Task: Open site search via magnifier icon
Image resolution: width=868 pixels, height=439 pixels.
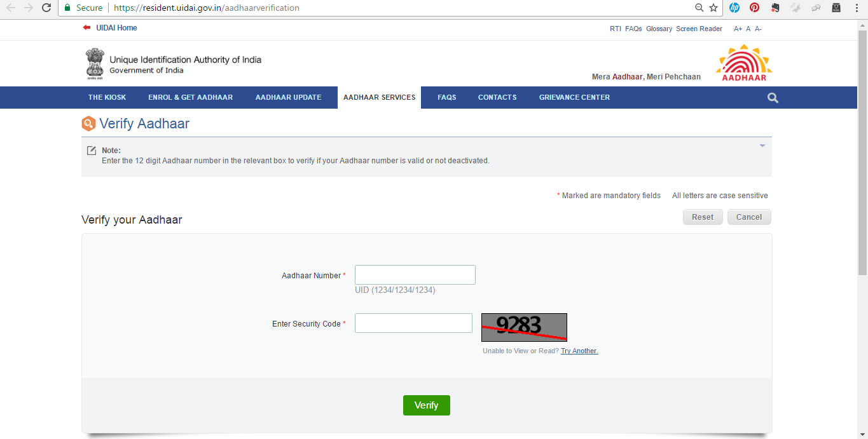Action: (x=772, y=97)
